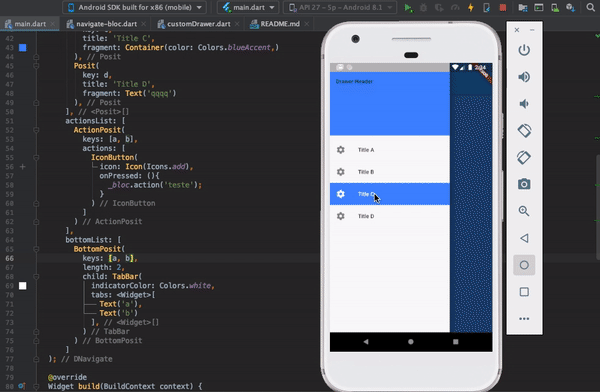The height and width of the screenshot is (392, 600).
Task: Tap phone navigation bar Home button
Action: 411,341
